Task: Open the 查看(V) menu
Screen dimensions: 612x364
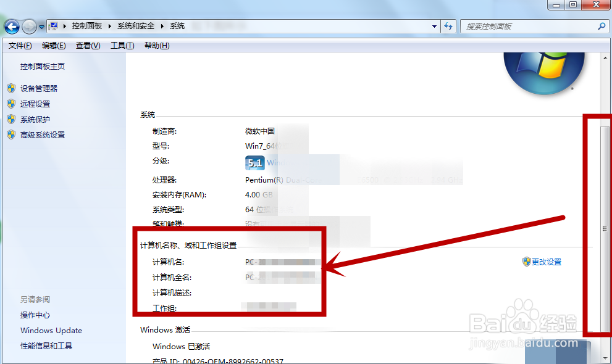Action: coord(88,46)
